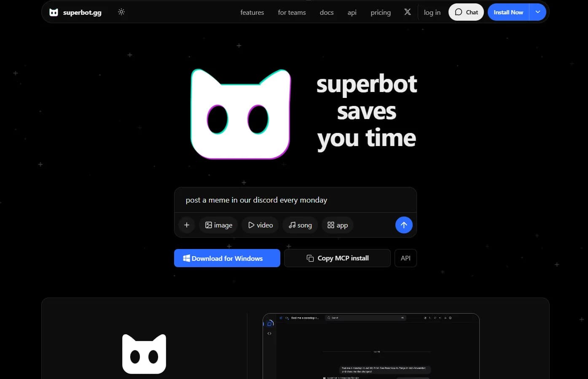Select the image generation chip

[x=218, y=225]
